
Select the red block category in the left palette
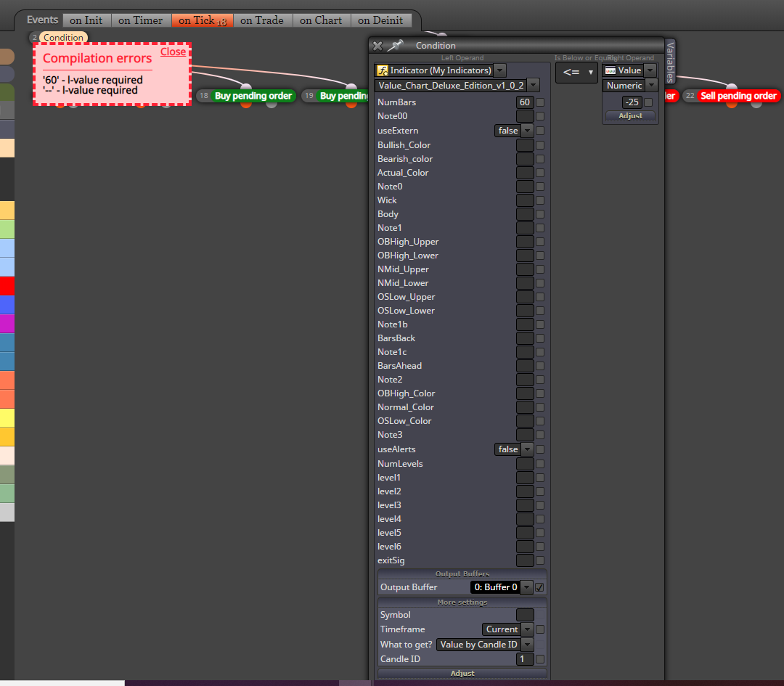click(7, 286)
